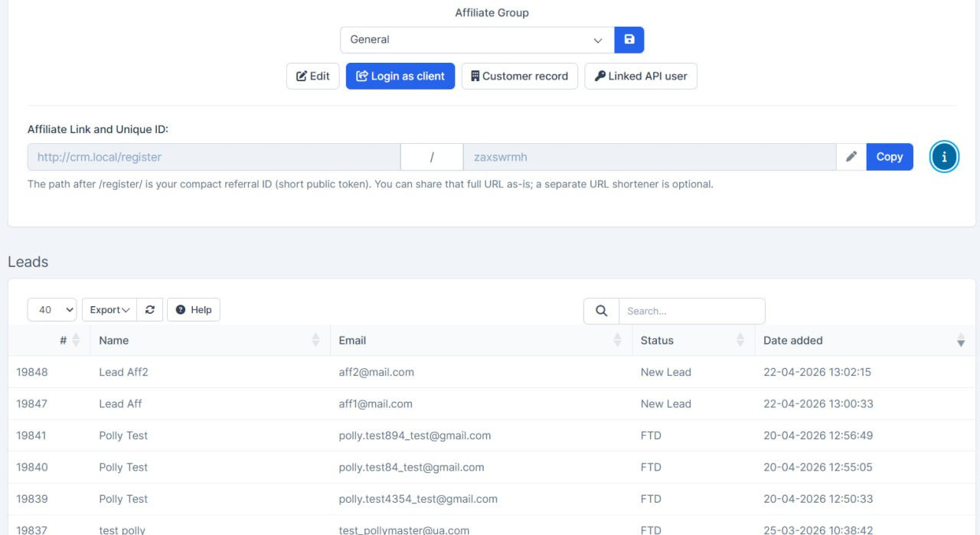The image size is (980, 535).
Task: Click the Edit button
Action: point(312,77)
